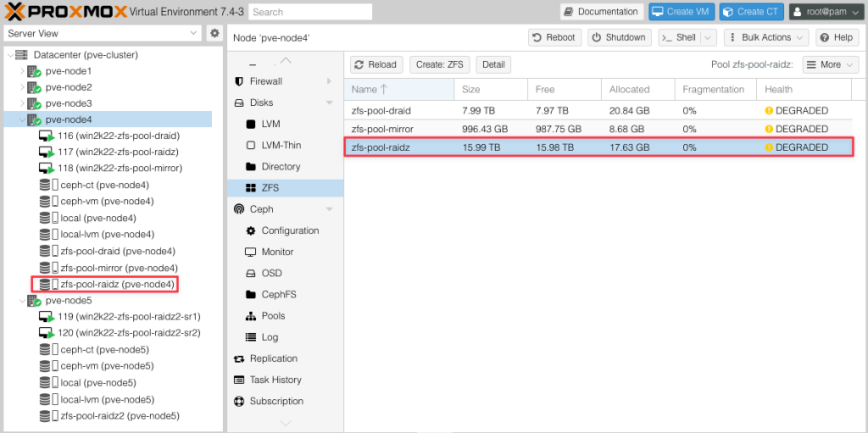Click the side menu scroll-down arrow
This screenshot has width=868, height=433.
click(286, 424)
